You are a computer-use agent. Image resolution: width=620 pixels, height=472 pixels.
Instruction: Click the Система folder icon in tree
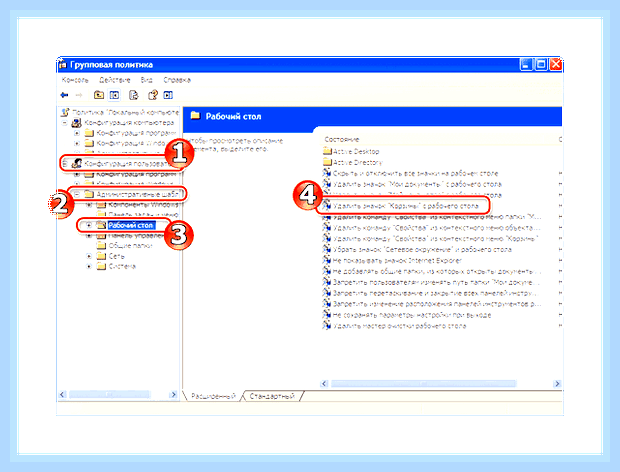[x=102, y=266]
